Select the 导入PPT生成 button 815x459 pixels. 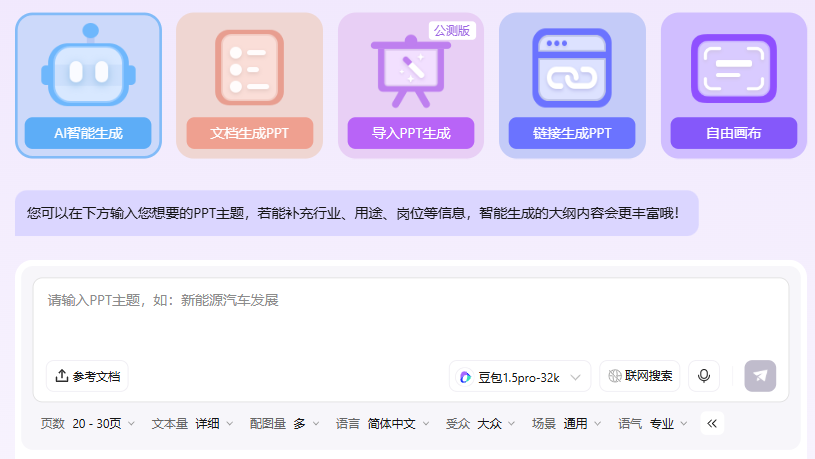click(x=411, y=133)
